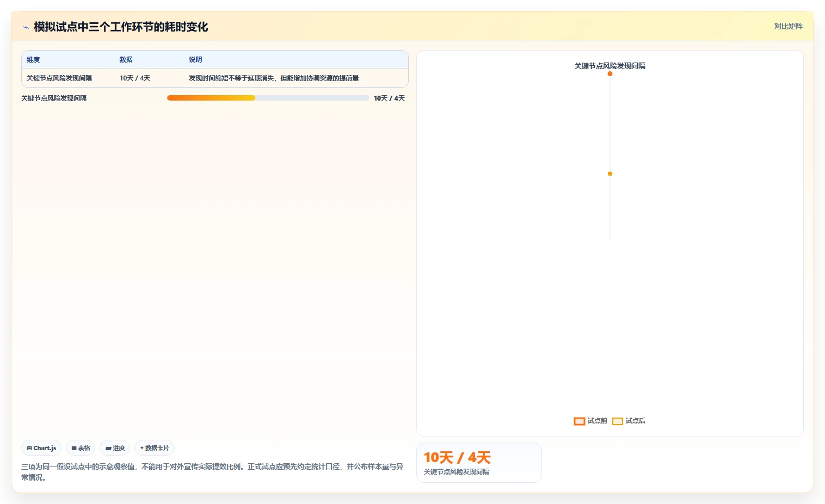Click the 关键节点风险发现间隔 label beside progress bar
This screenshot has width=825, height=504.
(54, 98)
